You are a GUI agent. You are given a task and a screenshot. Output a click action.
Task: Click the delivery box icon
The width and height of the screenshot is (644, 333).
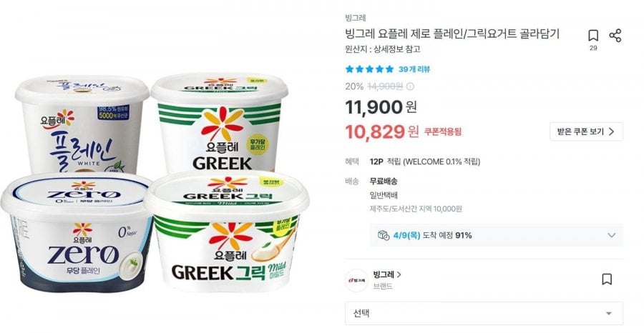pyautogui.click(x=384, y=235)
